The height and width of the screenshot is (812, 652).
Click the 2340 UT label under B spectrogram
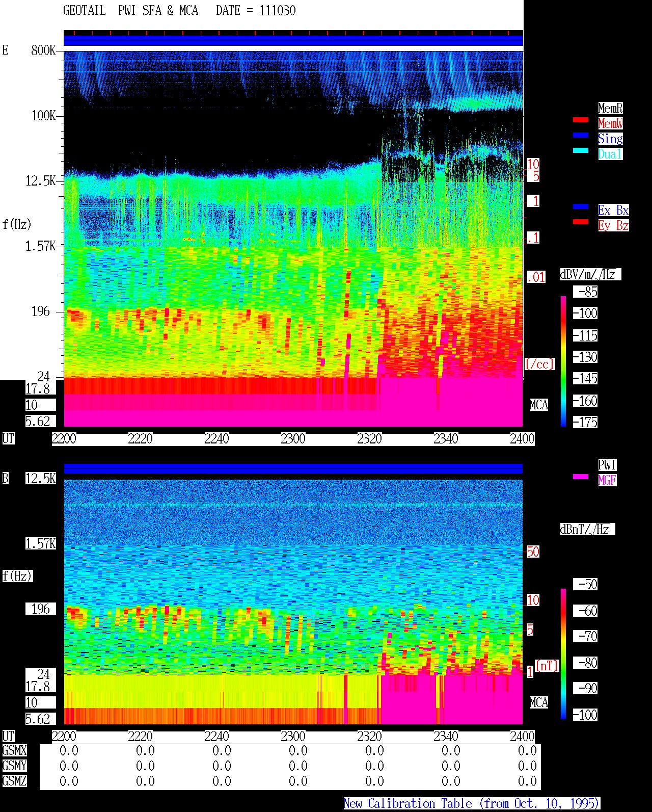pyautogui.click(x=446, y=737)
